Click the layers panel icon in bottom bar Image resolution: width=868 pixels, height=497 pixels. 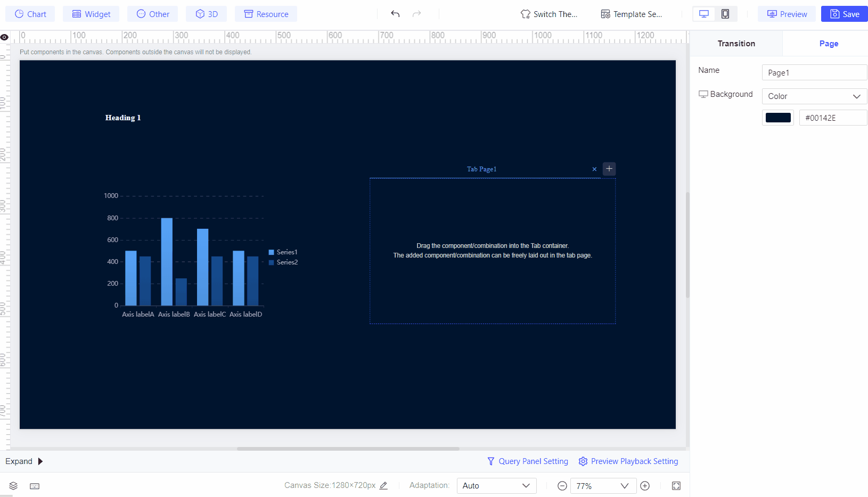tap(13, 486)
